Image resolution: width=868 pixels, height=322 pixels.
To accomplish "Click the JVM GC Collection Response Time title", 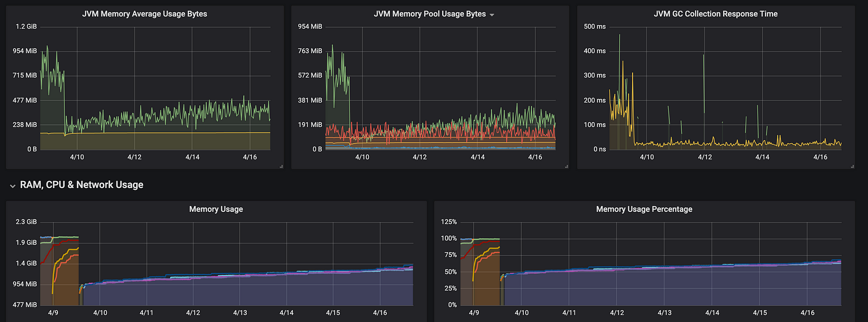I will point(715,14).
